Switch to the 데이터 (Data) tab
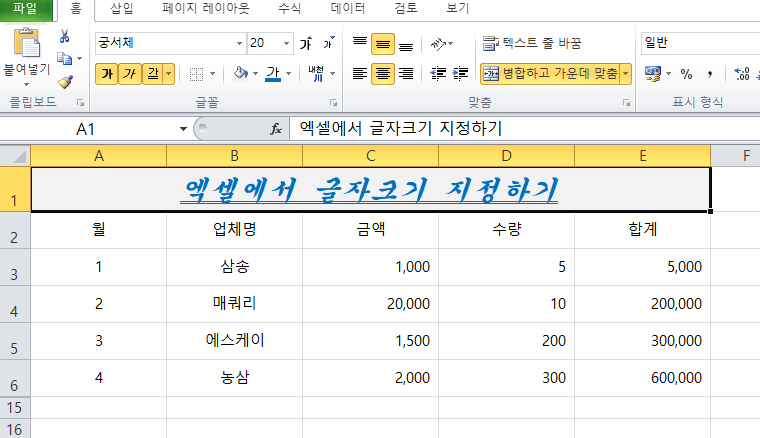 (x=348, y=9)
